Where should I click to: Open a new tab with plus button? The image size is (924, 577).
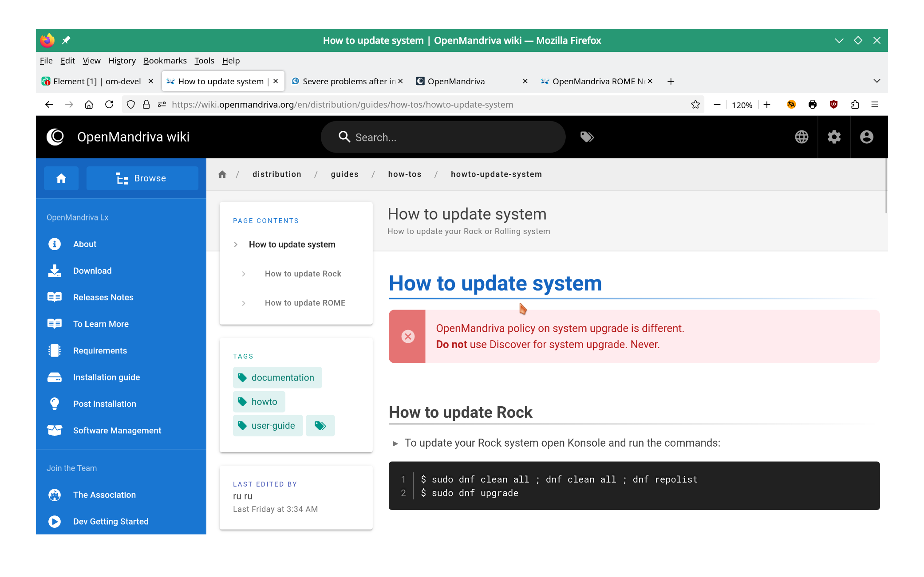[671, 82]
